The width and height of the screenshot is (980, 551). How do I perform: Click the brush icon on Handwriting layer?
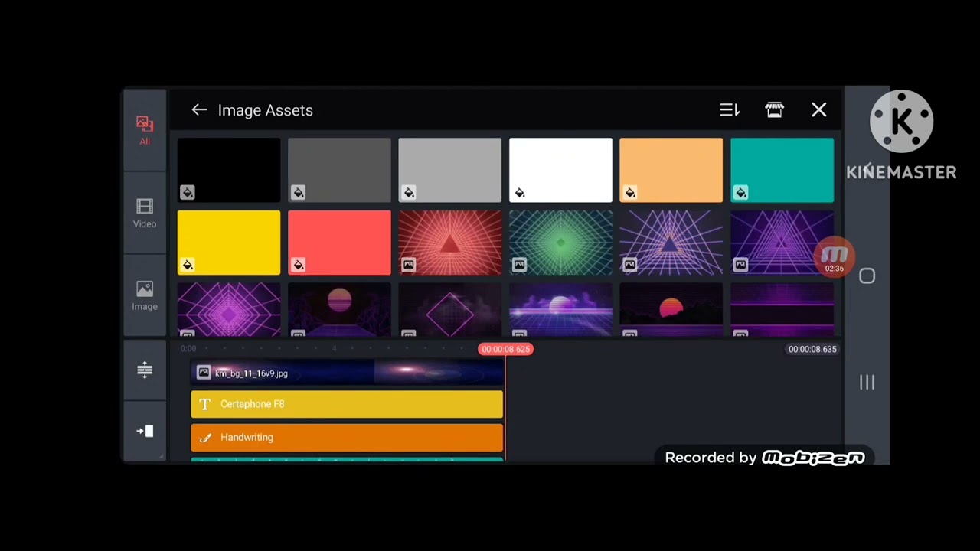204,438
